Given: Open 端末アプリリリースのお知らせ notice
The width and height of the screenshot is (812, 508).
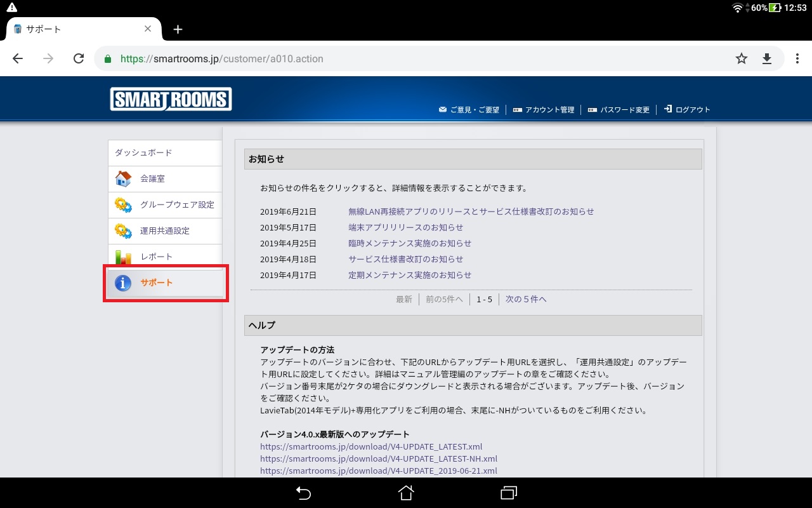Looking at the screenshot, I should point(406,227).
